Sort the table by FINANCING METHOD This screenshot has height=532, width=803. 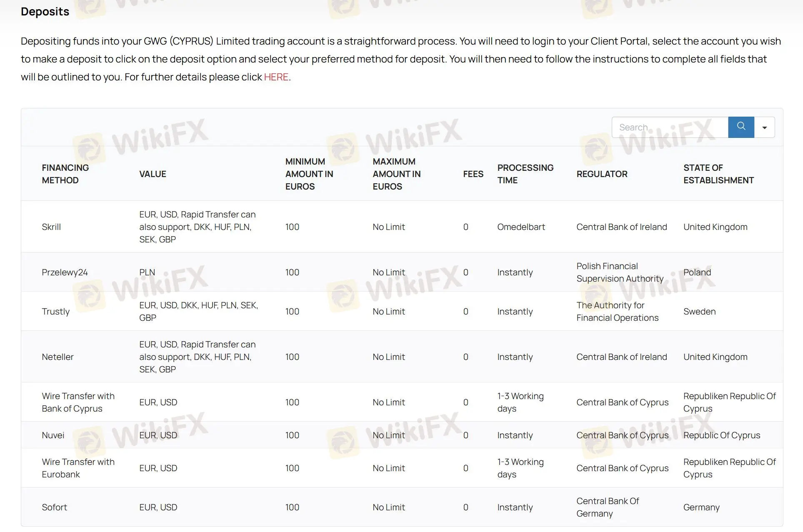point(65,174)
